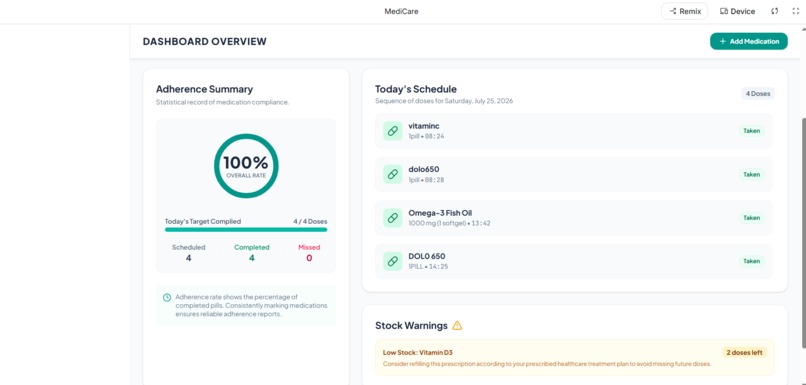Click the Add Medication button

click(748, 41)
